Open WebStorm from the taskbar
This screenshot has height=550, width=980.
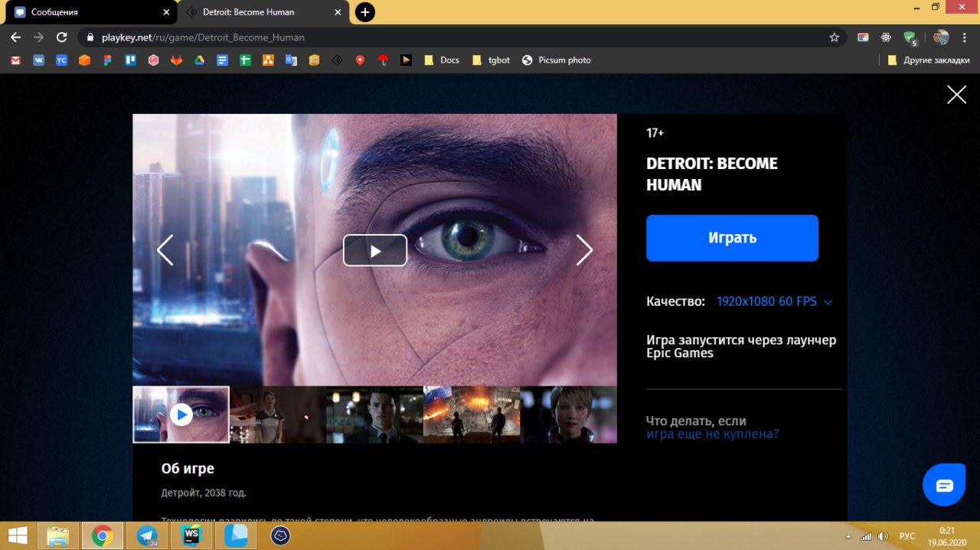(x=191, y=535)
